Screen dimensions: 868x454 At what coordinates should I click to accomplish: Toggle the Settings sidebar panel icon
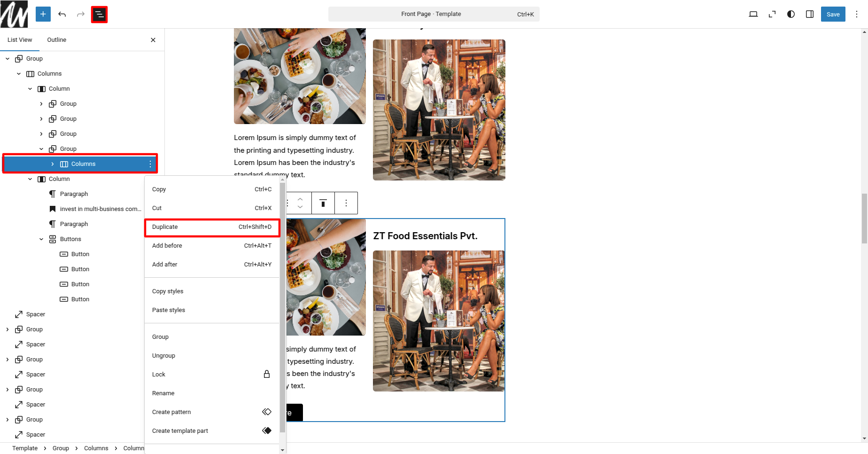pos(810,14)
